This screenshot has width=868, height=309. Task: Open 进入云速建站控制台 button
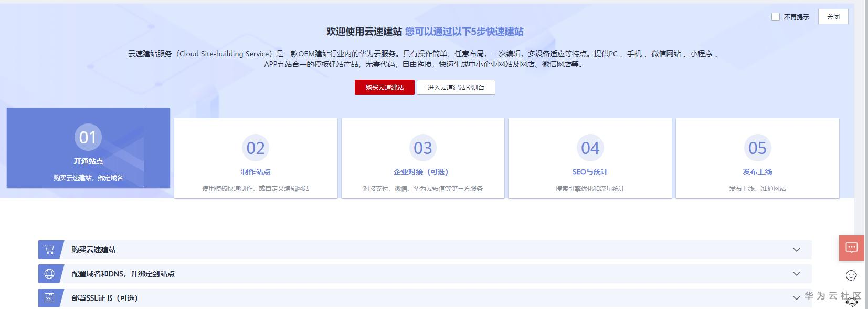pyautogui.click(x=456, y=87)
